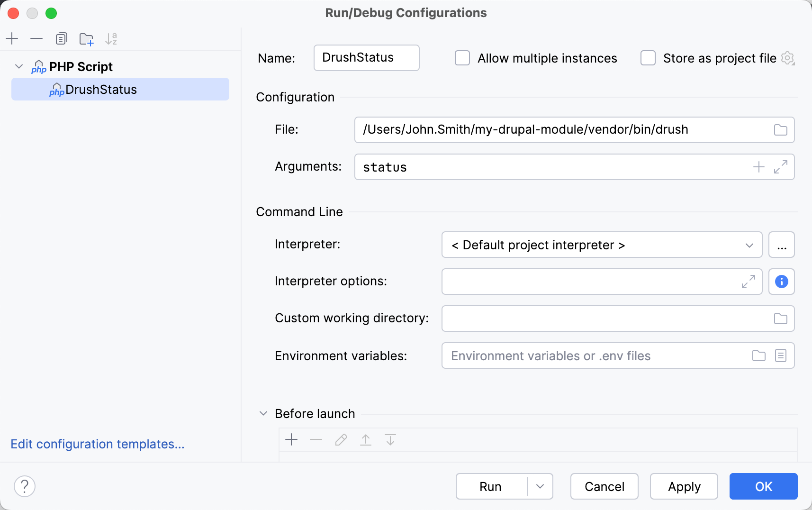Check Store as project file
This screenshot has width=812, height=510.
(x=648, y=58)
